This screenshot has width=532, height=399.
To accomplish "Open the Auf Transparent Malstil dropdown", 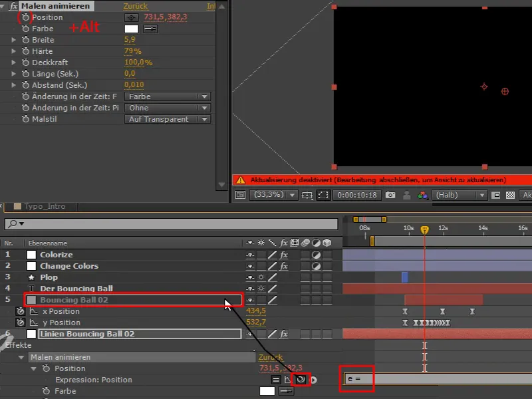I will [168, 119].
